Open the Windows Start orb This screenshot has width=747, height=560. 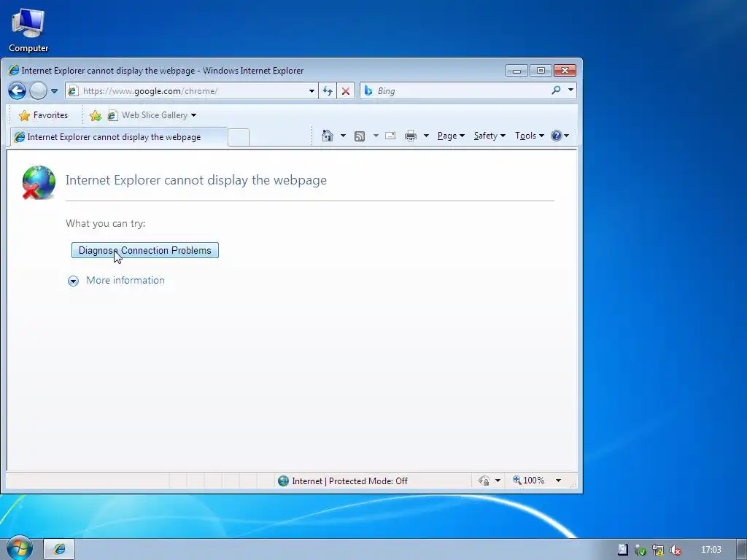point(19,548)
